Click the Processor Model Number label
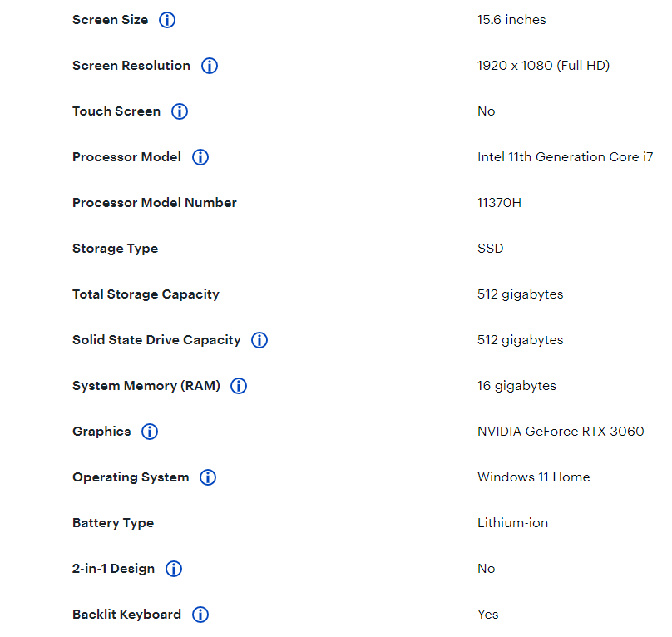The width and height of the screenshot is (672, 637). [155, 203]
